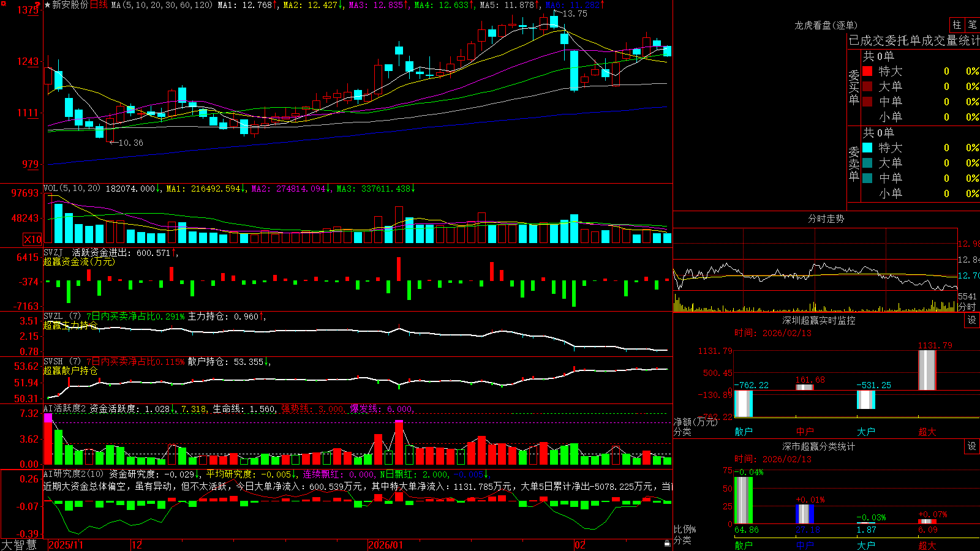Viewport: 980px width, 551px height.
Task: Click dark red swatch for 委买单 大单
Action: pyautogui.click(x=867, y=86)
